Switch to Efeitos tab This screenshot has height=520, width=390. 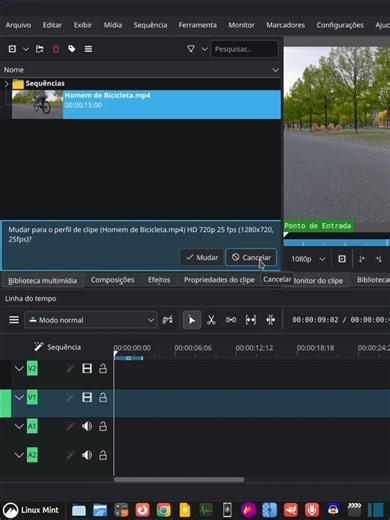(x=159, y=280)
